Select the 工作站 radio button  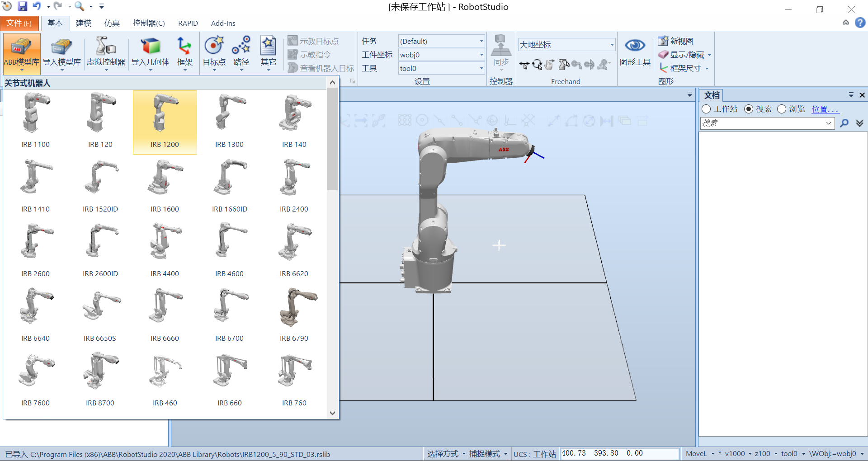tap(706, 109)
